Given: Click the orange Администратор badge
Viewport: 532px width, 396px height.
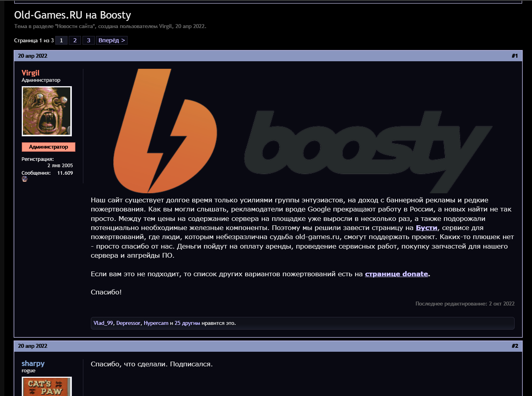Looking at the screenshot, I should point(49,147).
